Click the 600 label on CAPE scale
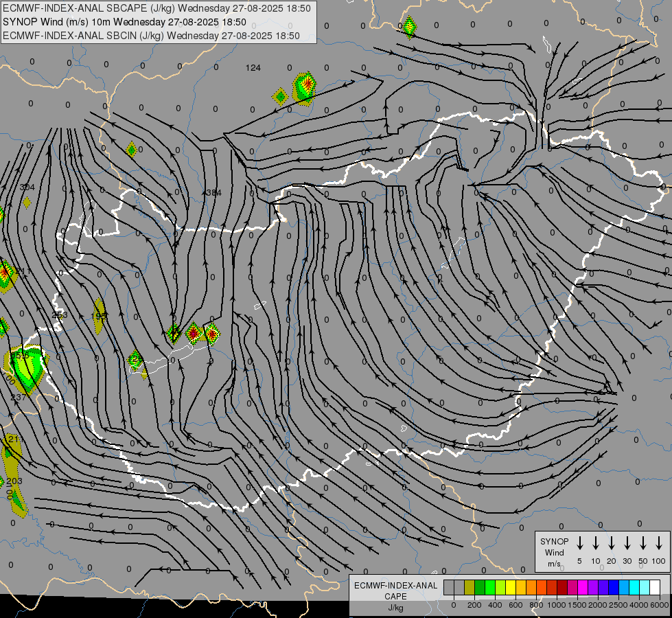This screenshot has height=618, width=672. [515, 605]
